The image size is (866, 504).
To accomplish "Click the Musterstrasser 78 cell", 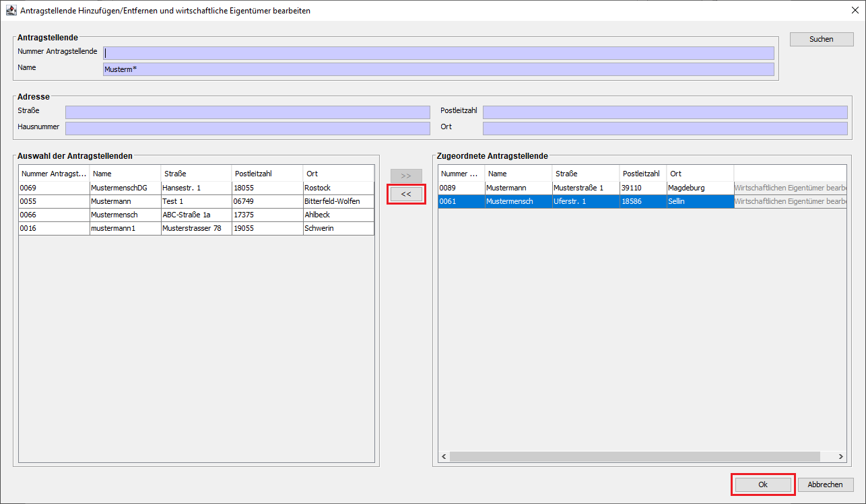I will coord(197,229).
